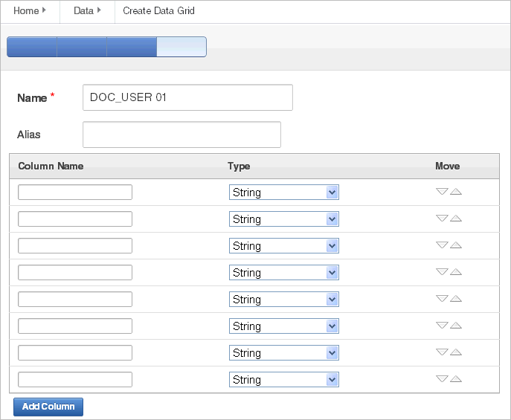Click move-down arrow in eighth column row

point(442,378)
